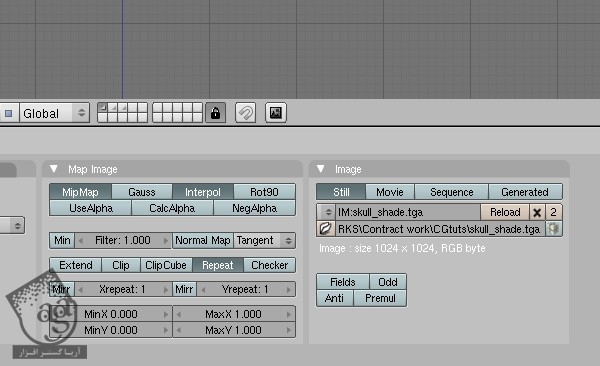Click the Reload button
The width and height of the screenshot is (600, 366).
pyautogui.click(x=505, y=212)
